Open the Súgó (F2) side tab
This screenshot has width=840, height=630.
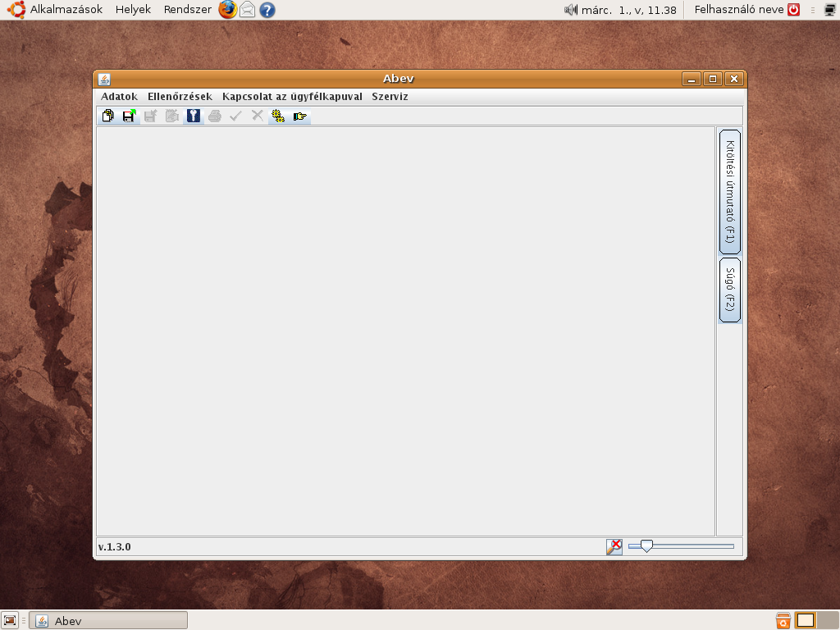click(x=729, y=290)
